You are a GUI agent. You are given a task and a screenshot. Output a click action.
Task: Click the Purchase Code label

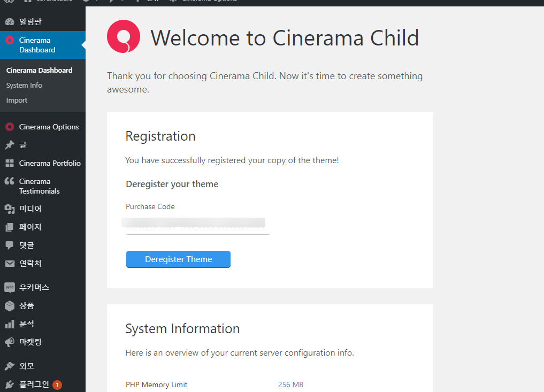click(150, 207)
